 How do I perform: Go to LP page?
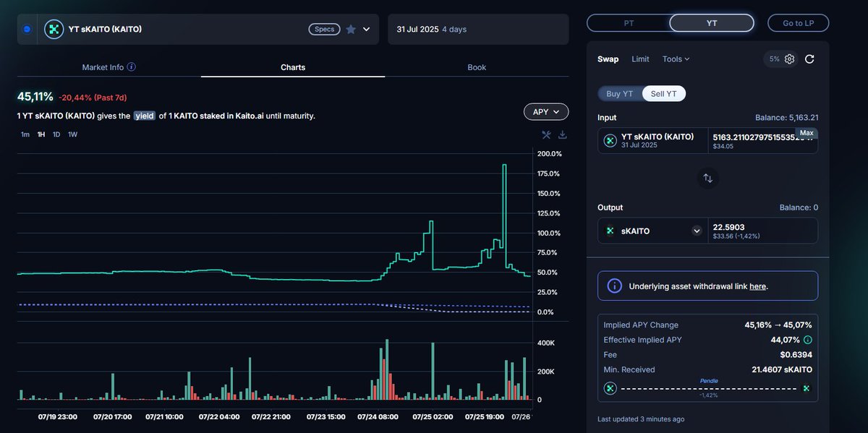(798, 23)
